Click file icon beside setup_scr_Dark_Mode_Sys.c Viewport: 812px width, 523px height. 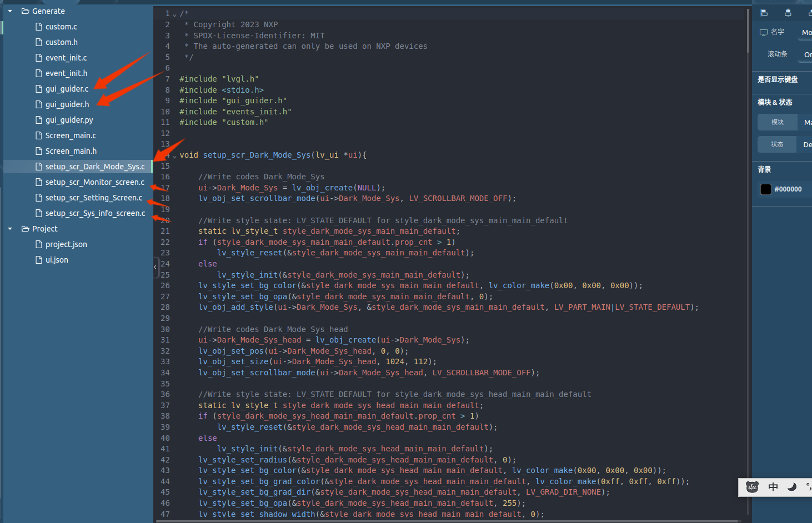[x=39, y=167]
